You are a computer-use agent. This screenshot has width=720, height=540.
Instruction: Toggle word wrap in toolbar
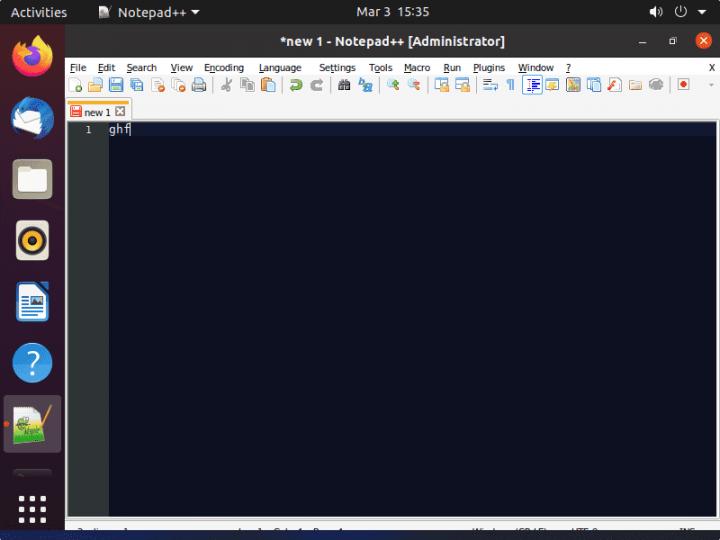pos(490,85)
